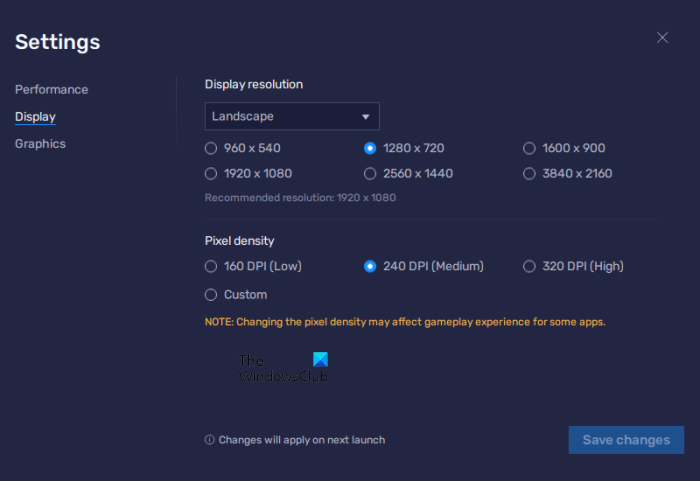Open the Display settings tab

35,117
